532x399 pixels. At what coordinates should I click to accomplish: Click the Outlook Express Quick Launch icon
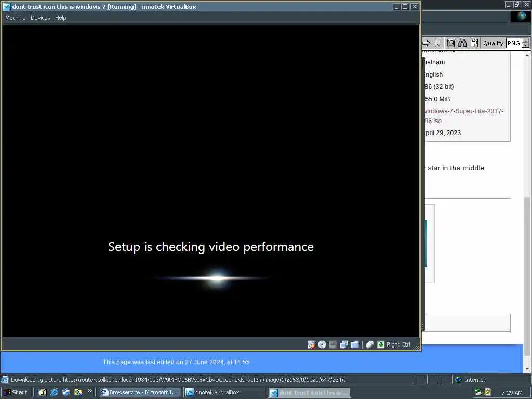[66, 392]
